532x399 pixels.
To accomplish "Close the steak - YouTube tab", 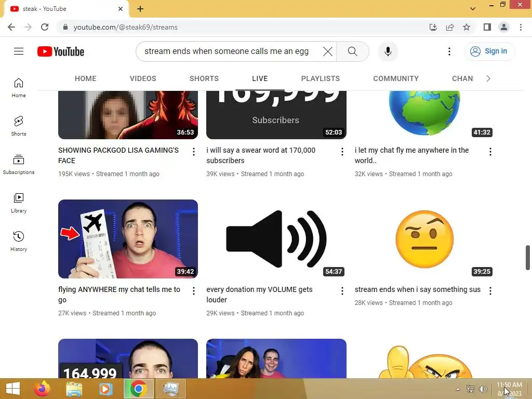I will (x=121, y=9).
